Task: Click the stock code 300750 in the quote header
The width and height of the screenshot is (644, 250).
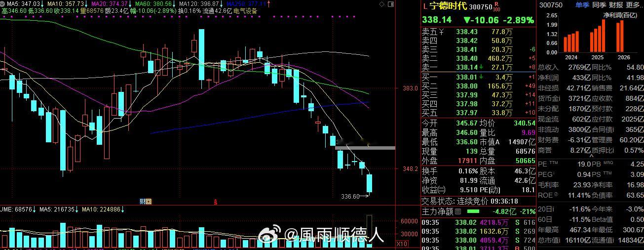Action: [481, 7]
